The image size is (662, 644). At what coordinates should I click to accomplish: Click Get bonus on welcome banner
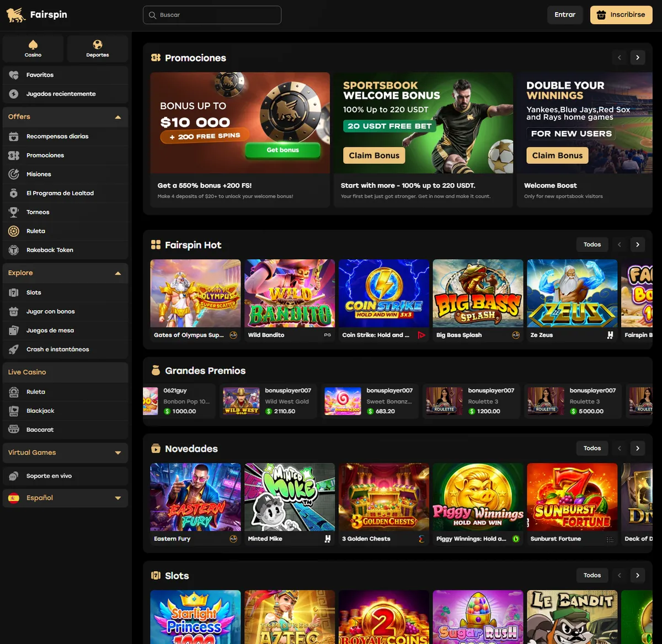[x=282, y=150]
